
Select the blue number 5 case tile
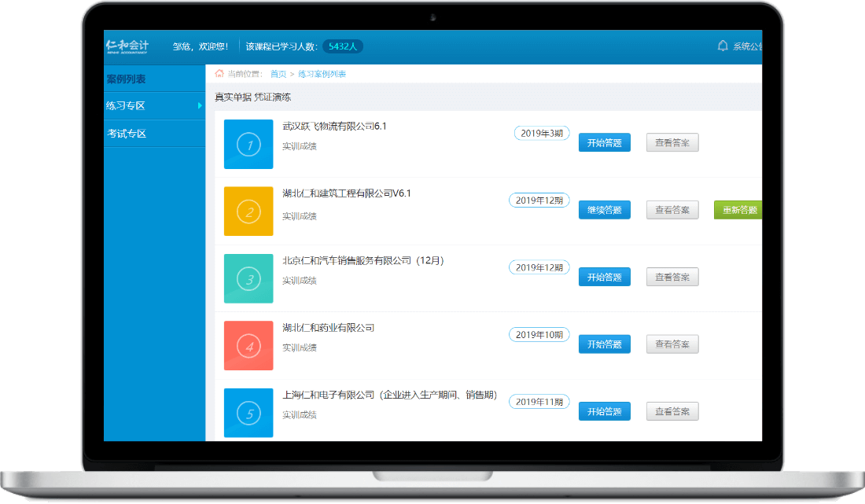(x=248, y=413)
